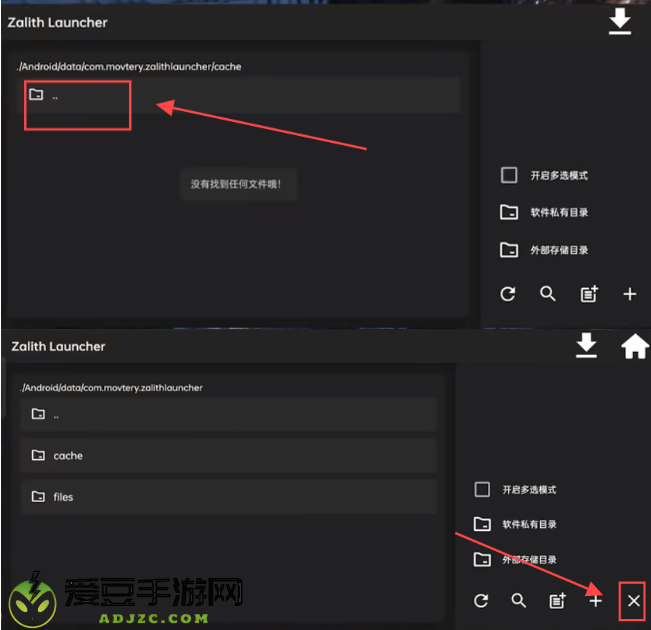Image resolution: width=651 pixels, height=630 pixels.
Task: Open 外部存储目录 in upper panel
Action: pos(544,250)
